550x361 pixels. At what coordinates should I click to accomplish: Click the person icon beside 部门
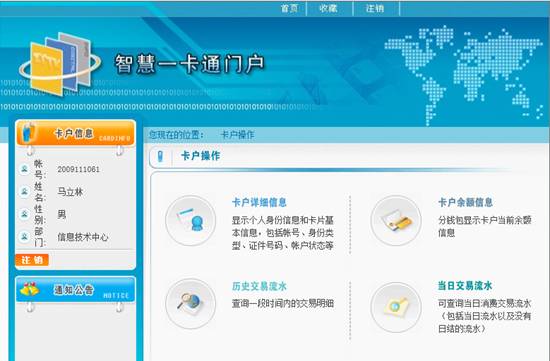[24, 236]
